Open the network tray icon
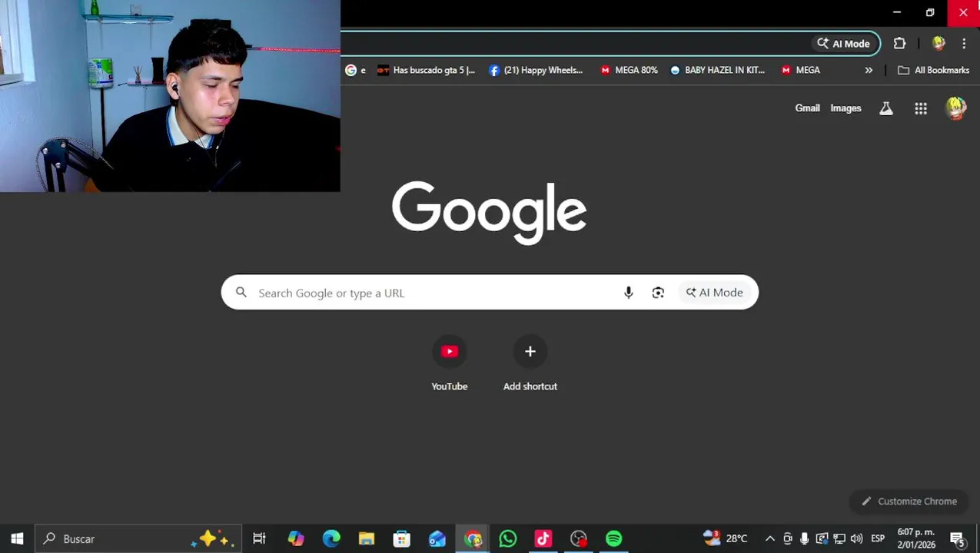Image resolution: width=980 pixels, height=553 pixels. [839, 539]
